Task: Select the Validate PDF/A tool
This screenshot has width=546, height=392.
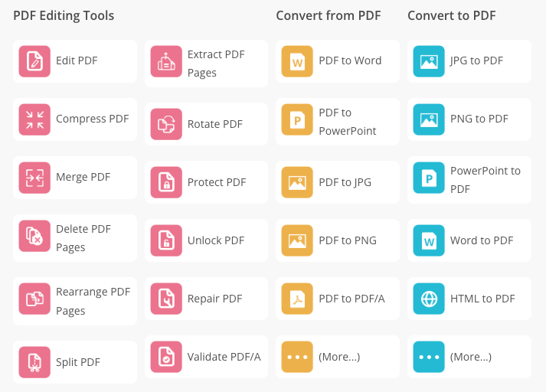Action: (x=224, y=357)
